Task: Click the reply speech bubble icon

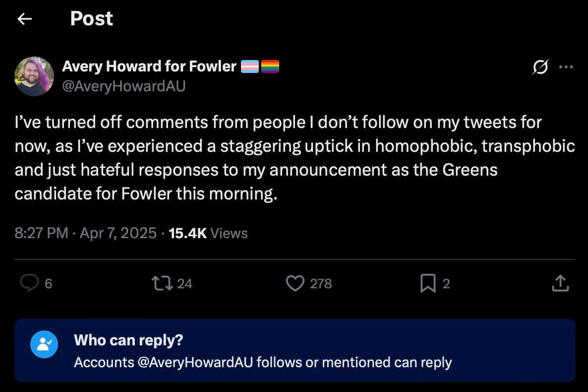Action: tap(29, 283)
